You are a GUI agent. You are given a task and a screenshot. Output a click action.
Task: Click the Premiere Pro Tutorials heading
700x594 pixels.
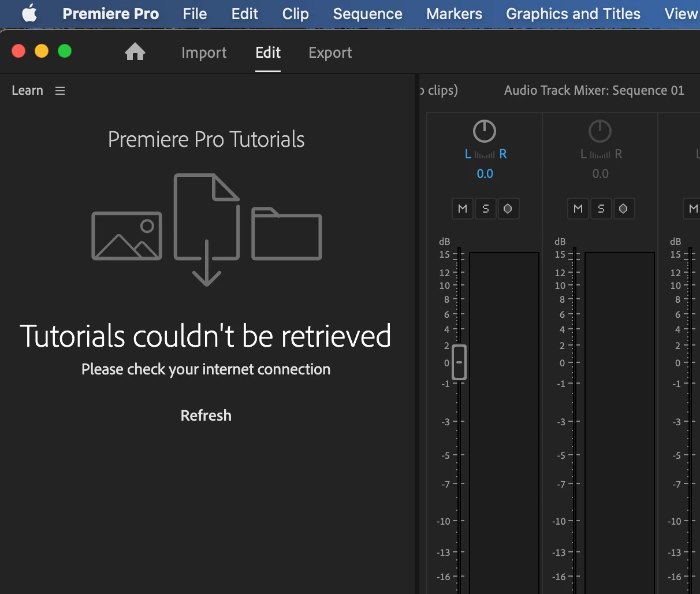pyautogui.click(x=206, y=139)
